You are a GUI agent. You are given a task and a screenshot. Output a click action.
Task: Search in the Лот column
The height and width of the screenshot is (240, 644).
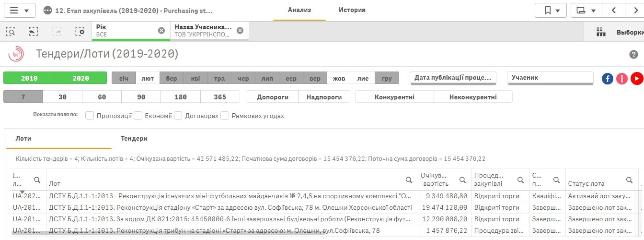coord(409,180)
